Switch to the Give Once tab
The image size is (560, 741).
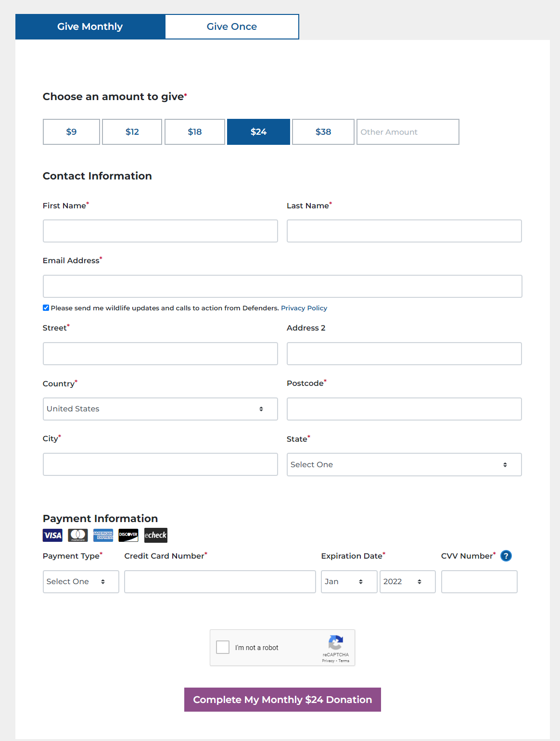[x=232, y=27]
